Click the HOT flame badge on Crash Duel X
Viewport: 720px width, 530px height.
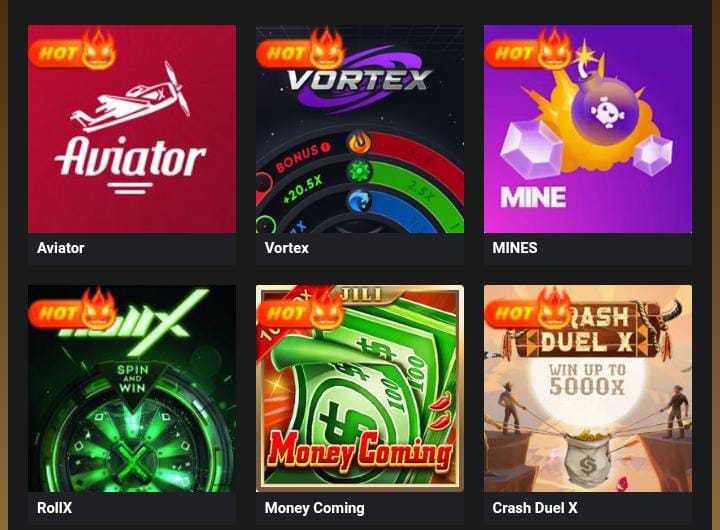click(528, 309)
